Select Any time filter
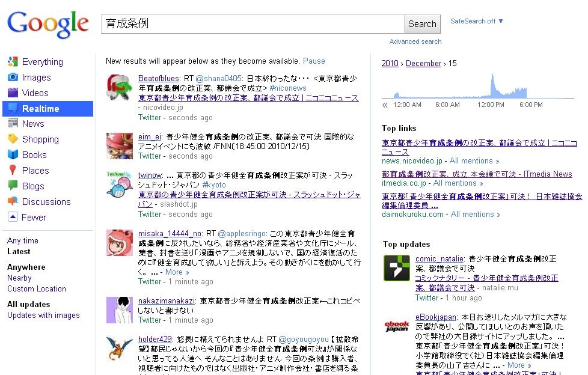Screen dimensions: 588x375 (x=22, y=241)
